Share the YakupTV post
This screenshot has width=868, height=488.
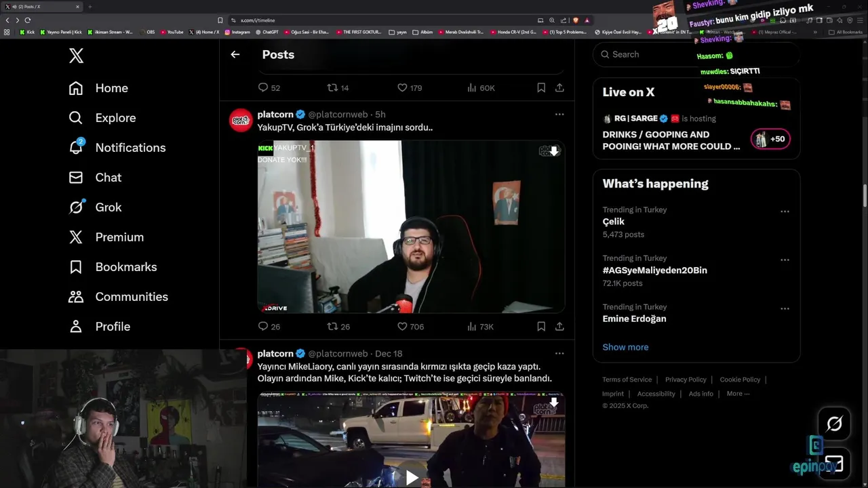pyautogui.click(x=559, y=327)
